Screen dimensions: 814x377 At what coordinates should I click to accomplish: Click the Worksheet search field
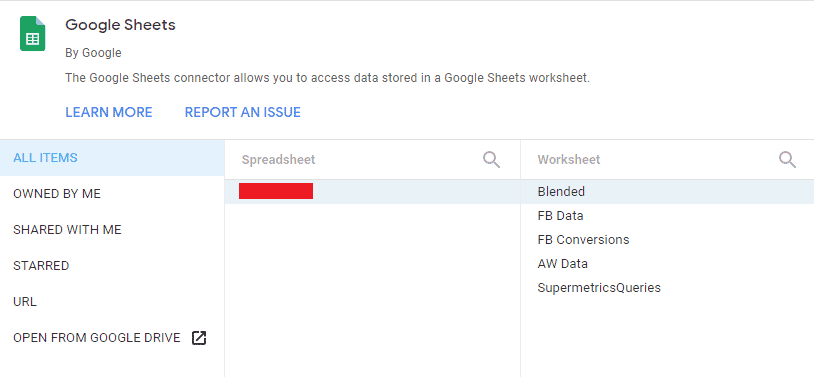654,159
